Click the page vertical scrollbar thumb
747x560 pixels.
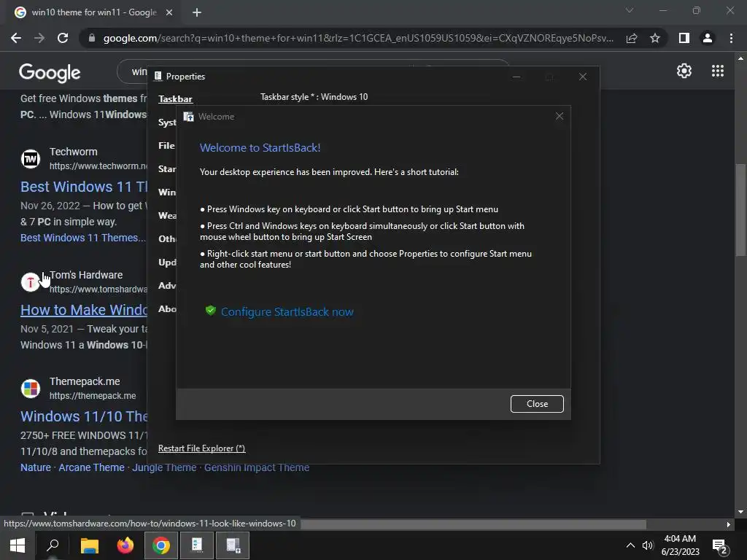[740, 209]
